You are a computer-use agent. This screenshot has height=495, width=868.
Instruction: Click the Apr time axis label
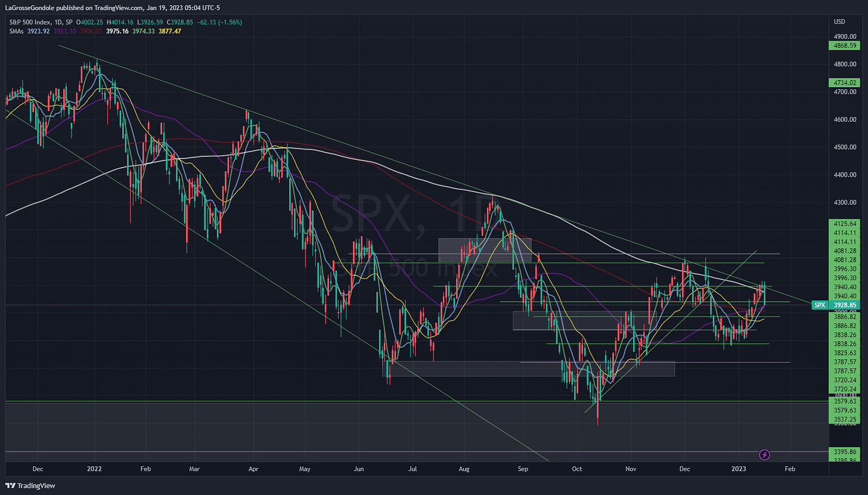(255, 470)
